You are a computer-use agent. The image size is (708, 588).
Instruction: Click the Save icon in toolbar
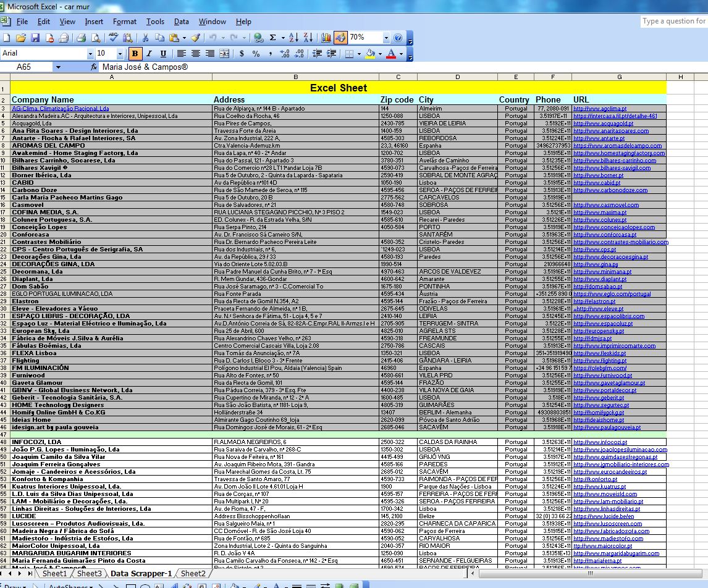coord(35,38)
